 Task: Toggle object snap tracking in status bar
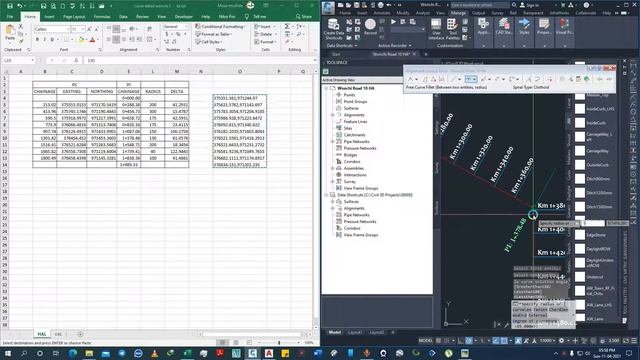point(496,340)
